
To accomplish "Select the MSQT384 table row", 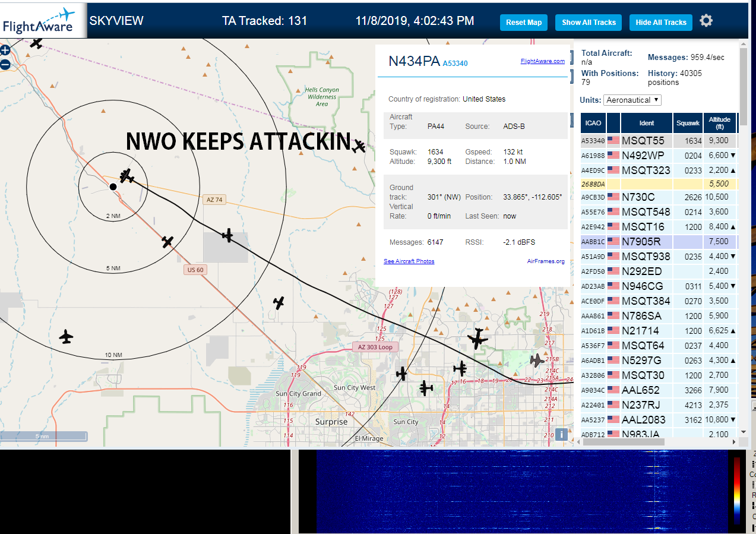I will pyautogui.click(x=659, y=301).
